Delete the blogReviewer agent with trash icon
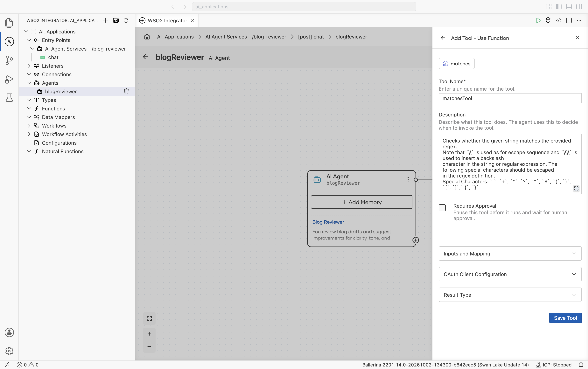 click(x=126, y=91)
